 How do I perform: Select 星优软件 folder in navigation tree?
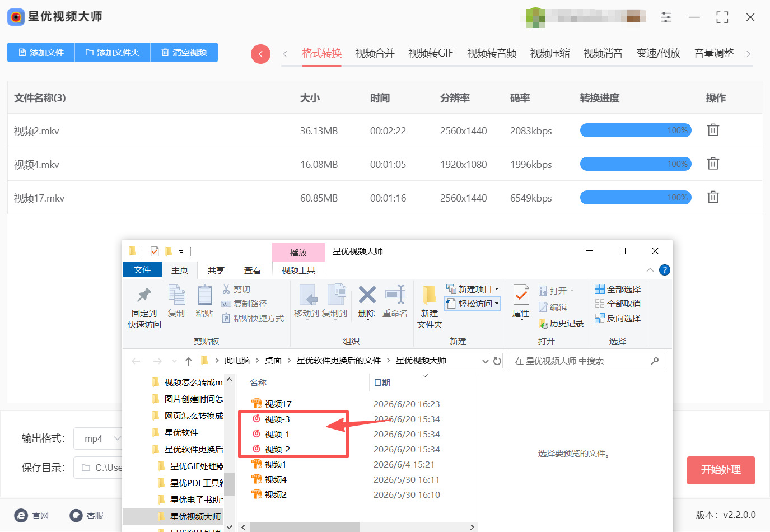pos(181,432)
